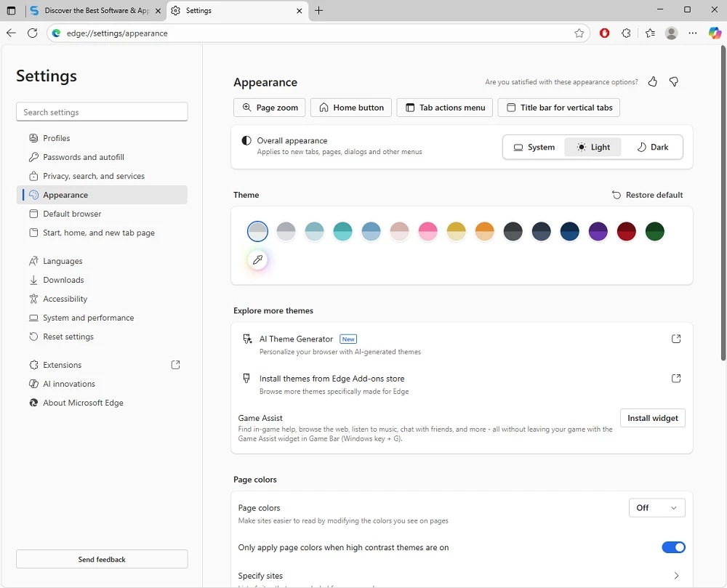Open Accessibility in the settings sidebar
The width and height of the screenshot is (727, 588).
pos(65,299)
